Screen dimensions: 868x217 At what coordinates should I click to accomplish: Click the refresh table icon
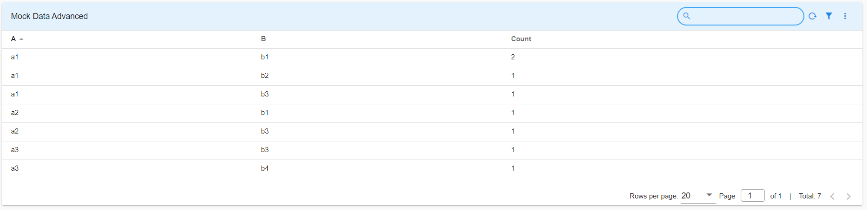tap(812, 16)
